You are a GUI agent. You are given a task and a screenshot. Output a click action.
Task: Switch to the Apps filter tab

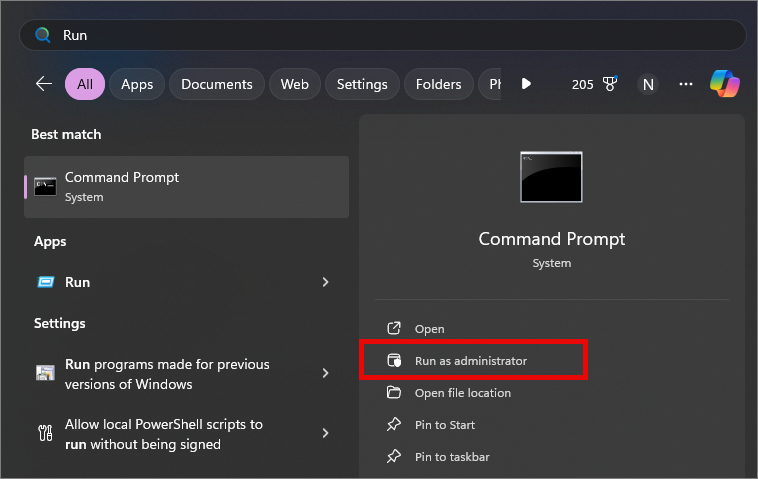[137, 84]
